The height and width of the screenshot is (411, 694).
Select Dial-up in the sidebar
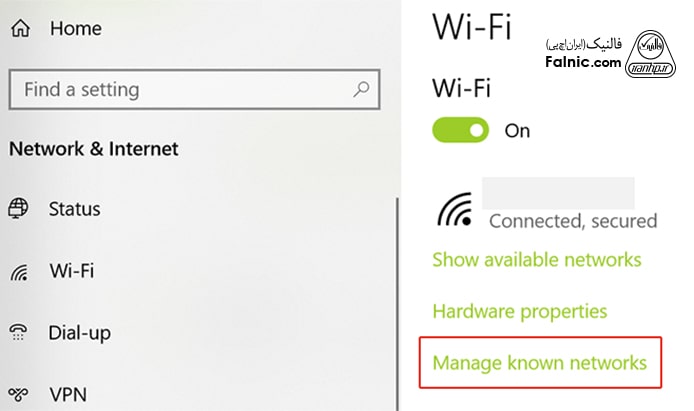click(79, 333)
